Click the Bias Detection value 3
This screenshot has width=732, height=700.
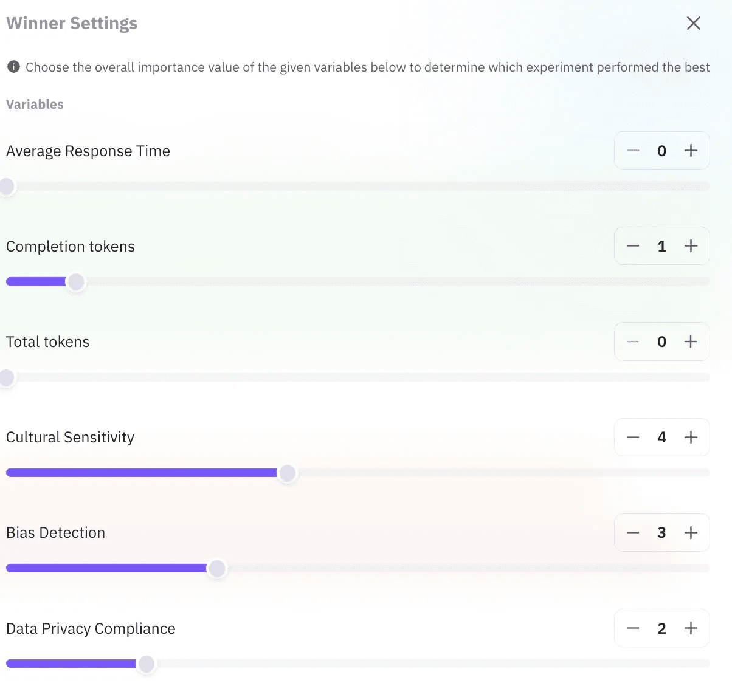tap(662, 533)
